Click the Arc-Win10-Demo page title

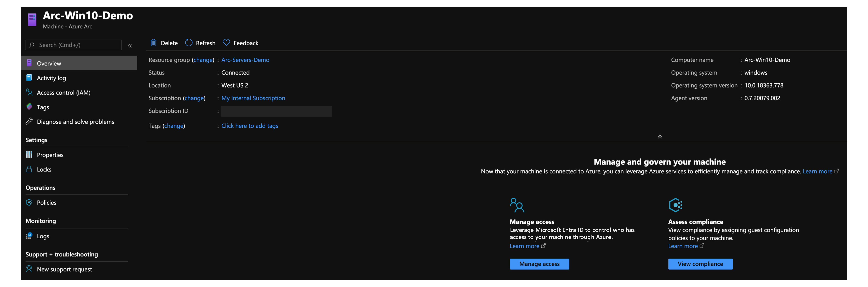pyautogui.click(x=88, y=15)
